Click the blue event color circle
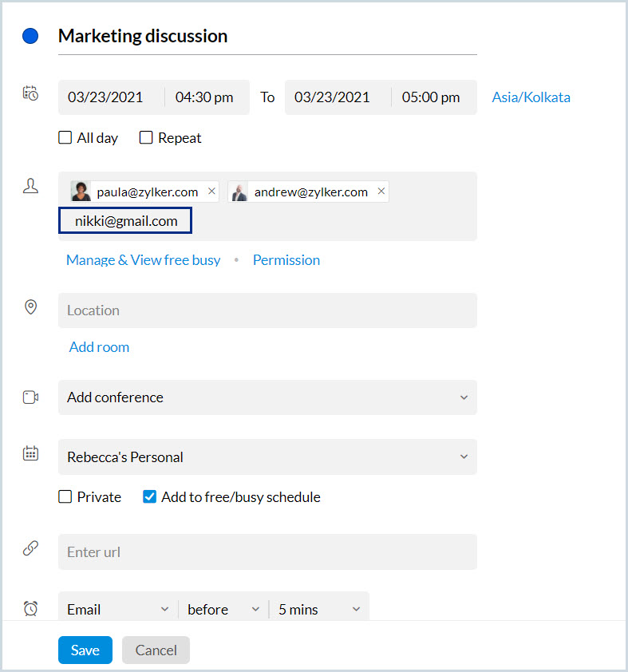The image size is (628, 672). click(x=30, y=36)
